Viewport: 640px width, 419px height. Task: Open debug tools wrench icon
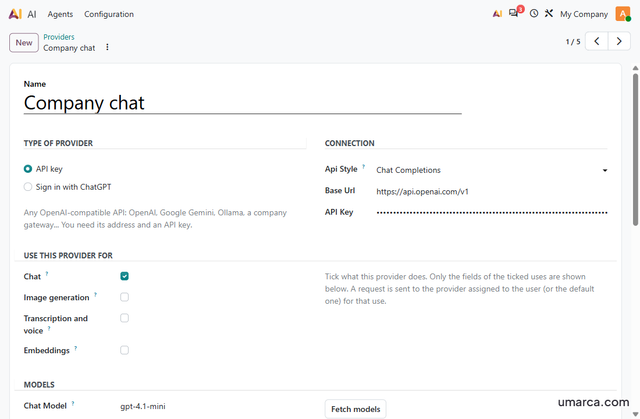pyautogui.click(x=549, y=13)
